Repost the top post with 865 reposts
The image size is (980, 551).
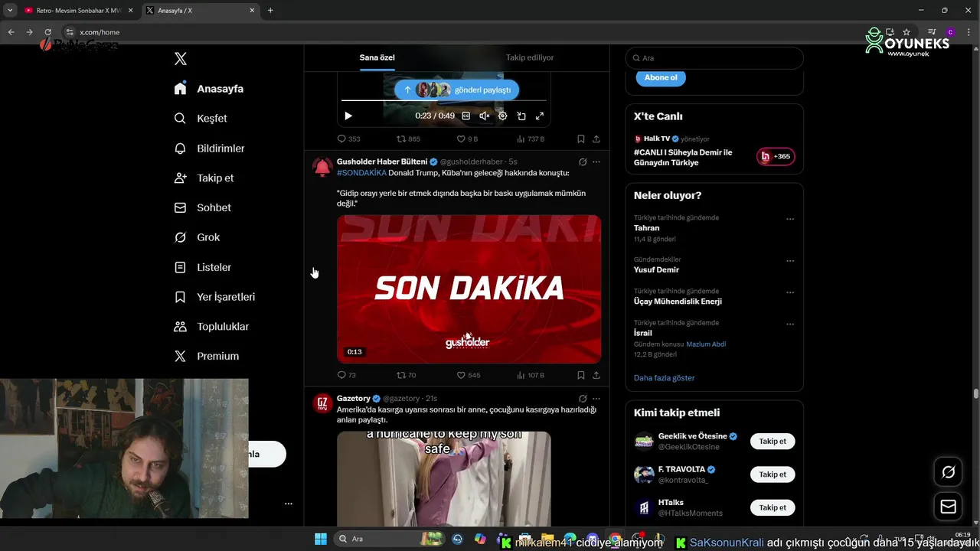click(408, 139)
